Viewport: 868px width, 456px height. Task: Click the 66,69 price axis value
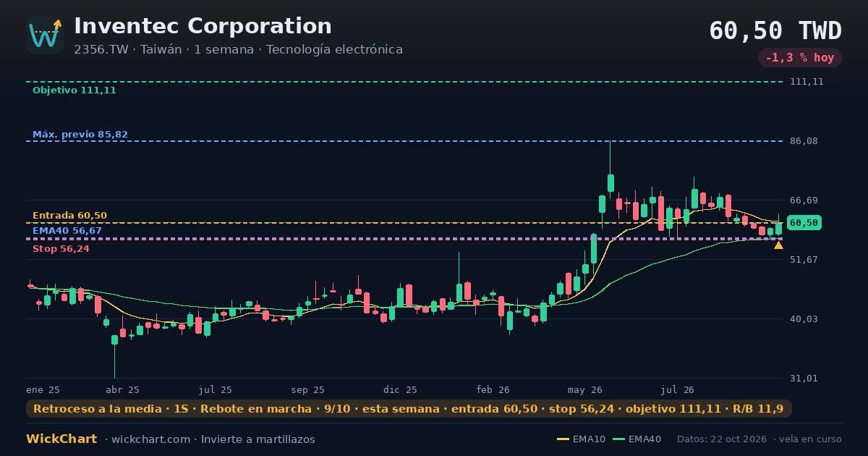coord(804,200)
